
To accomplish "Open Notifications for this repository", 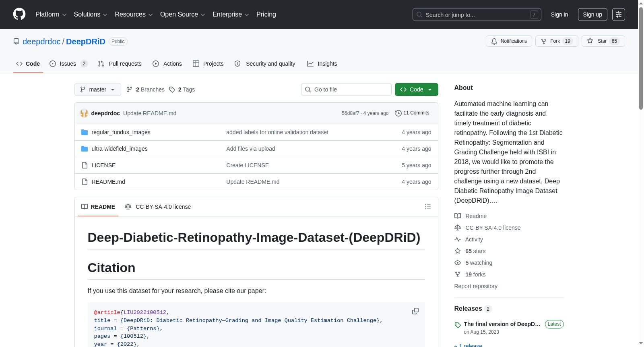I will [509, 41].
